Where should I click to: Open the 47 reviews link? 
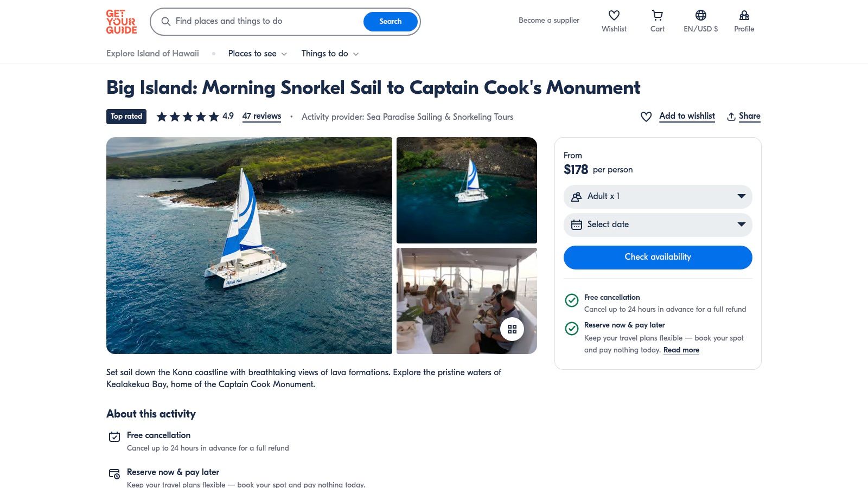click(x=261, y=116)
